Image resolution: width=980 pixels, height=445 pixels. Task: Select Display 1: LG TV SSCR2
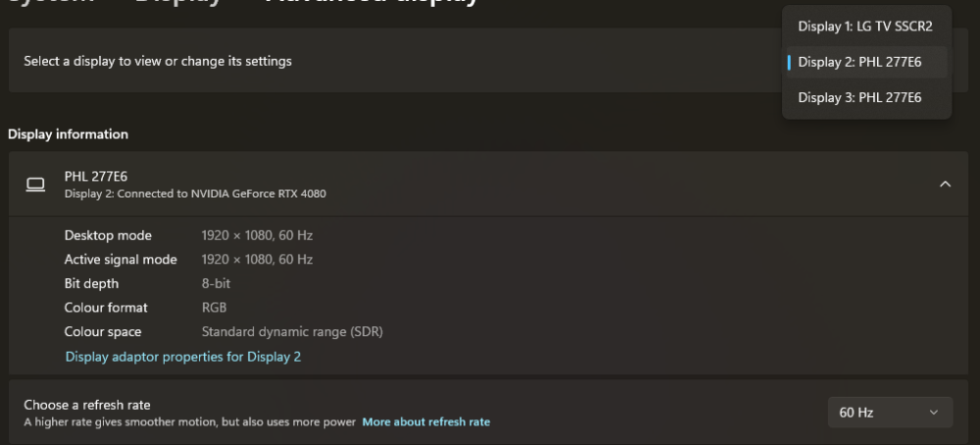click(865, 26)
